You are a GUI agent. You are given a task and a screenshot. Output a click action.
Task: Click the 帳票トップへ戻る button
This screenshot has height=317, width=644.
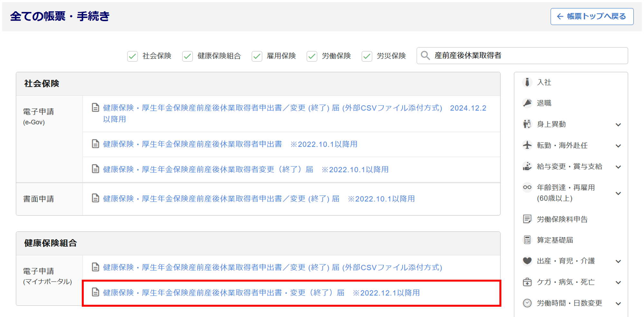click(x=592, y=16)
